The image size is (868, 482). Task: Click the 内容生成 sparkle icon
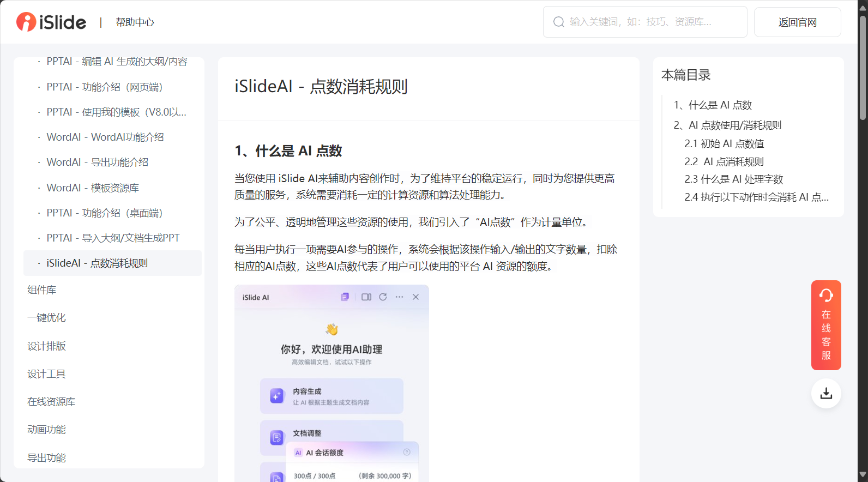click(276, 396)
